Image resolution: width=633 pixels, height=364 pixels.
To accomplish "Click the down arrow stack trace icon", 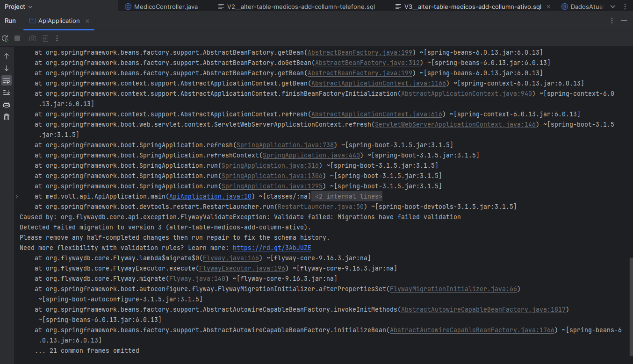I will pos(7,68).
